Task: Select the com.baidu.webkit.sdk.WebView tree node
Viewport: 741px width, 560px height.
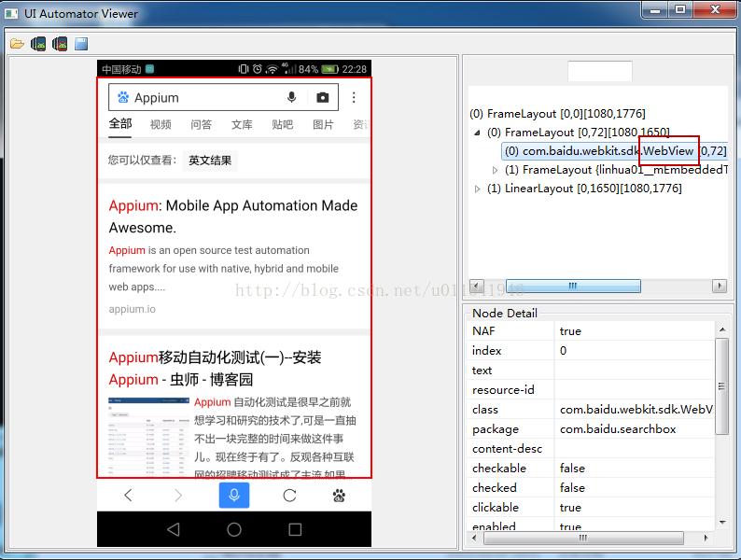Action: point(614,151)
